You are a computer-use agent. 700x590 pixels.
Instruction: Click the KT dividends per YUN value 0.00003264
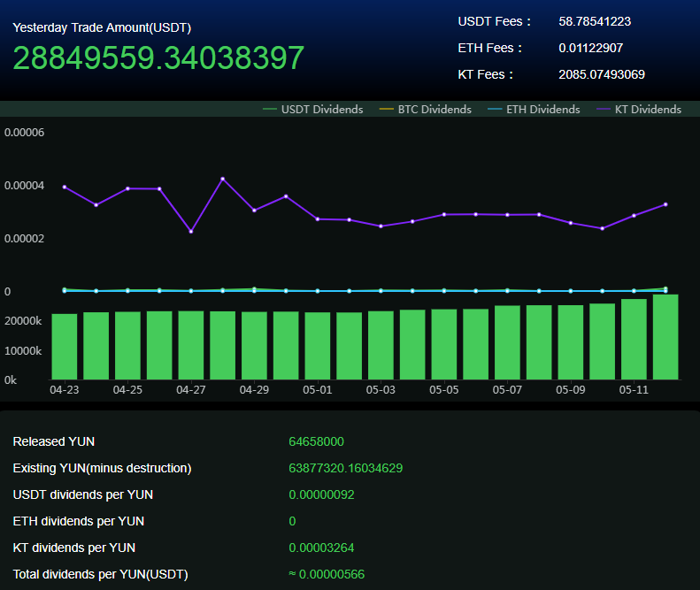(x=321, y=548)
